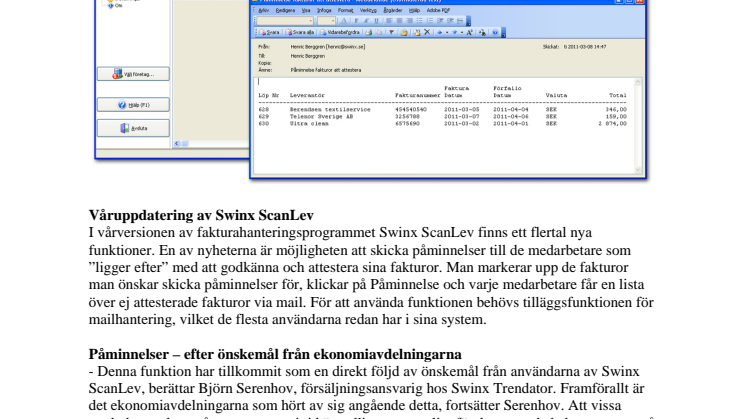
Task: Open the Infoga menu
Action: [x=324, y=10]
